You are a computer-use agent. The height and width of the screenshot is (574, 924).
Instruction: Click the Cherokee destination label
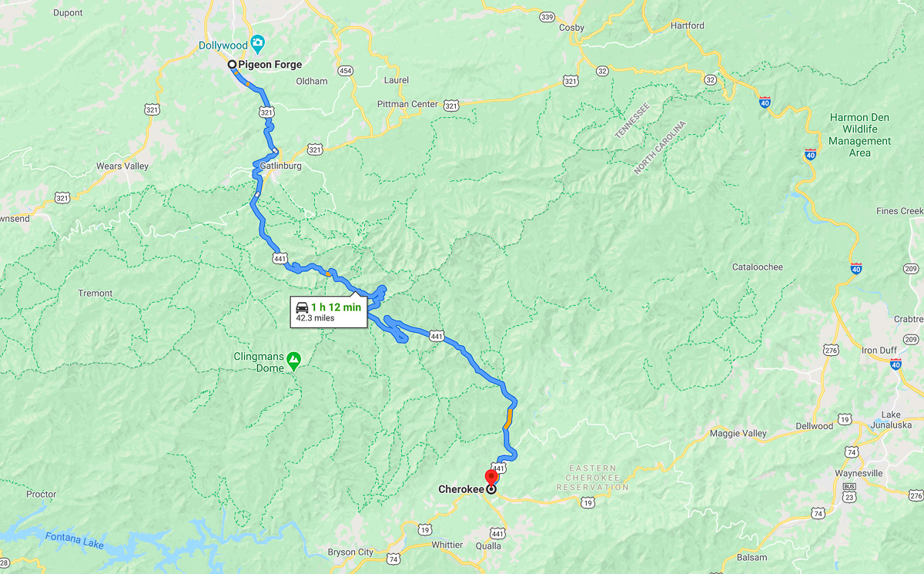[461, 488]
